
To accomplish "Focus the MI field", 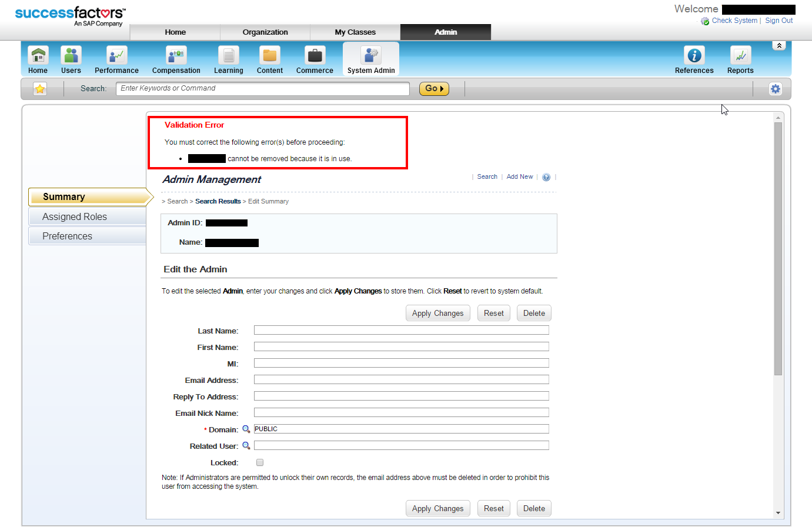I will point(402,363).
